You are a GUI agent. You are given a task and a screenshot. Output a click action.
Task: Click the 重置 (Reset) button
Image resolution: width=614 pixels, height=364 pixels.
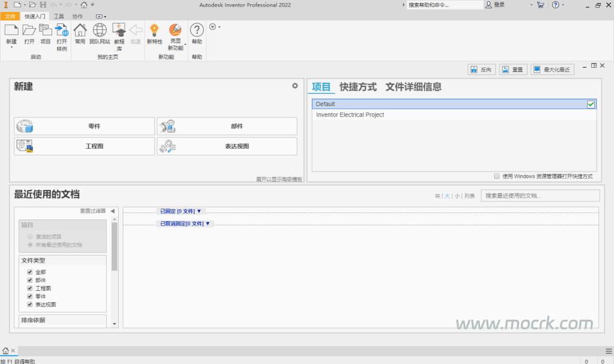coord(513,70)
